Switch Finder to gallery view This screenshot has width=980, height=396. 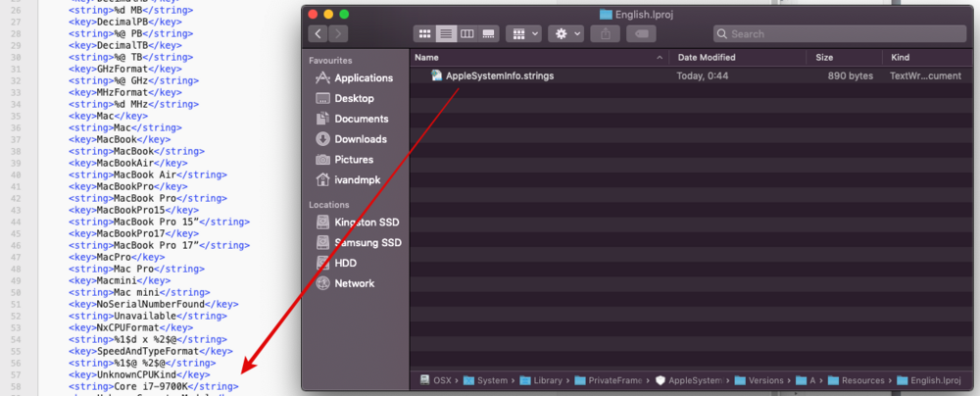tap(489, 33)
